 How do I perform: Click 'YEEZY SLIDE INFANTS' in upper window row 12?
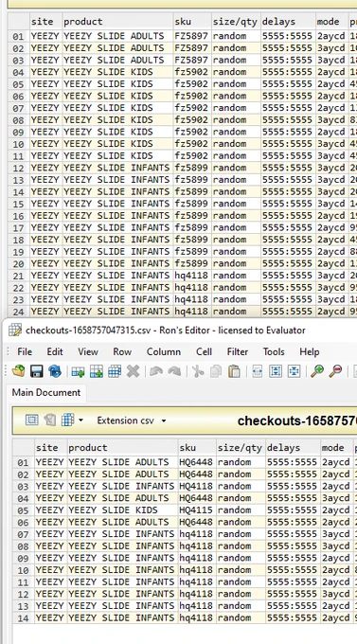(116, 168)
